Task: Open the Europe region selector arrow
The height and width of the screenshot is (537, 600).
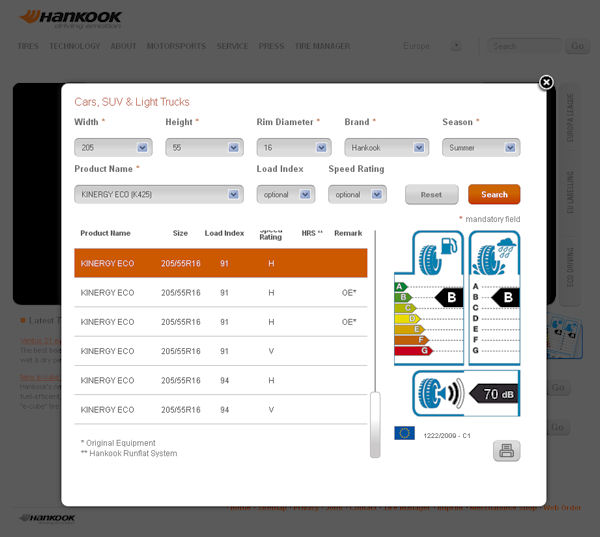Action: click(x=456, y=46)
